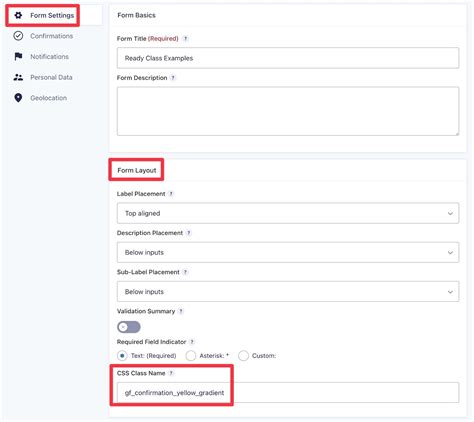Open the Sub-Label Placement dropdown
Viewport: 474px width, 422px height.
coord(288,292)
